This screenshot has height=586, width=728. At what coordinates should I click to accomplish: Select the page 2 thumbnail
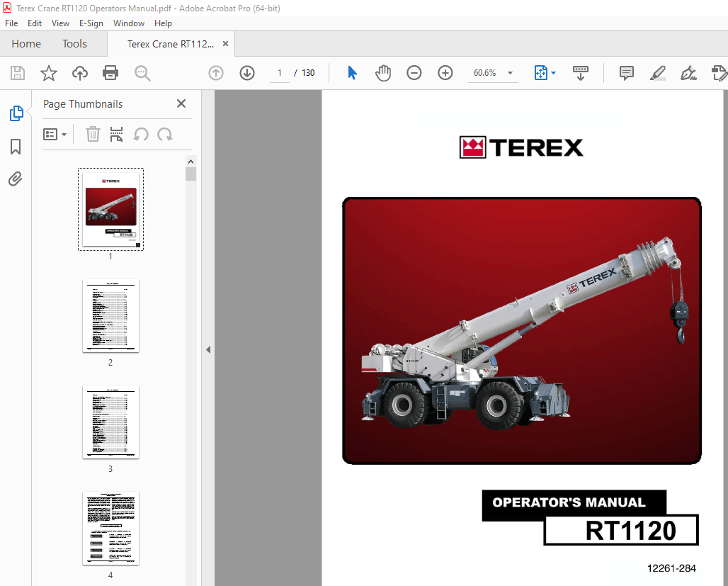click(110, 316)
